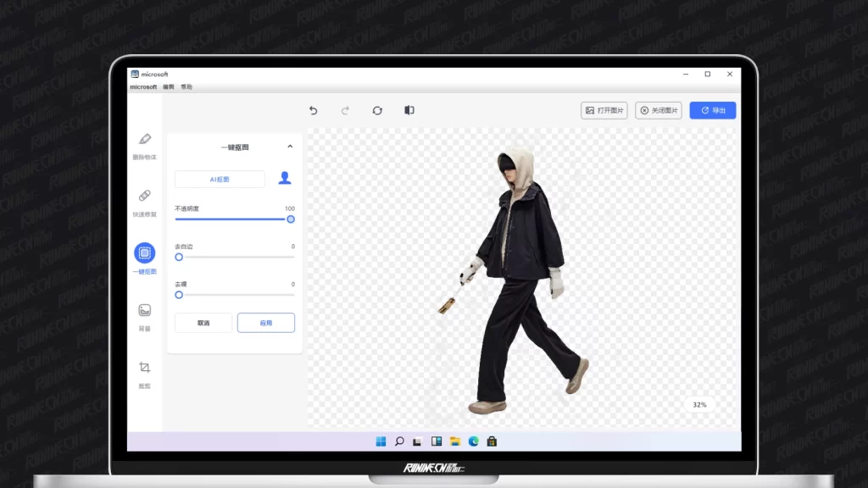Open the 编辑 (Edit) menu
Image resolution: width=868 pixels, height=488 pixels.
168,87
